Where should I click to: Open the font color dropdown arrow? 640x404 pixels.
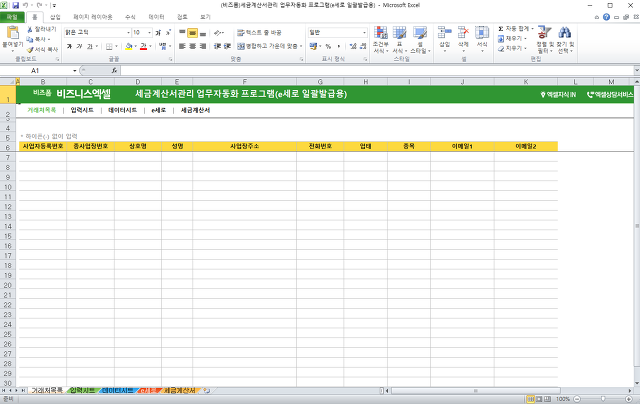151,47
